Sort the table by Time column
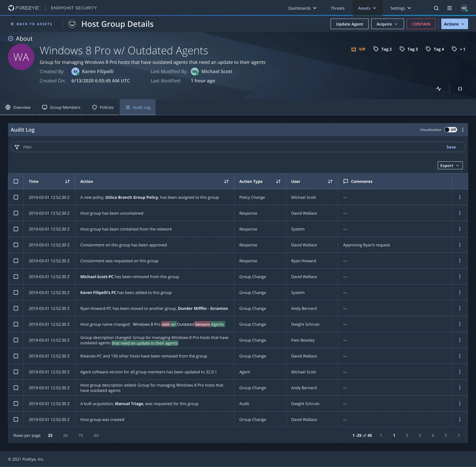This screenshot has width=476, height=467. [x=67, y=182]
